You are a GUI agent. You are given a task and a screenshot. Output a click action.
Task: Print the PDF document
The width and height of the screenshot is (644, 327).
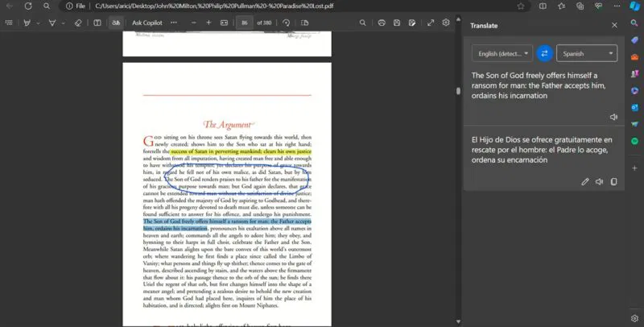tap(382, 23)
